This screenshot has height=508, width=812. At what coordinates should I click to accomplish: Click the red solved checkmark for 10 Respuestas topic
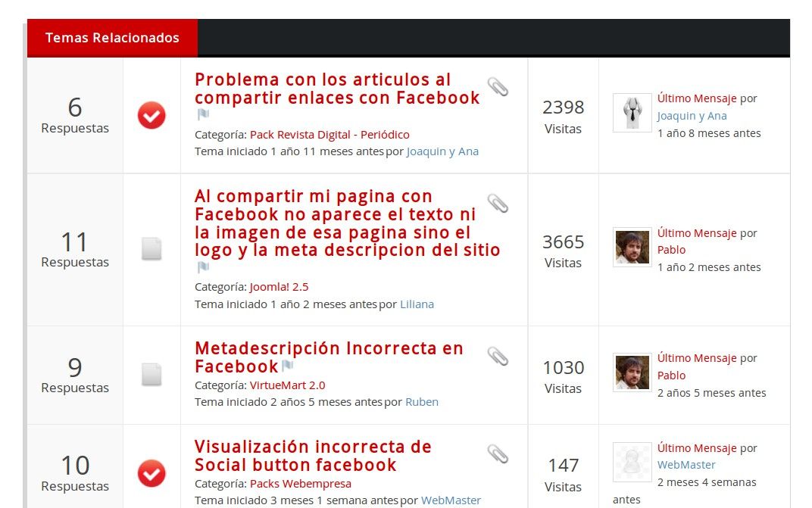point(151,473)
